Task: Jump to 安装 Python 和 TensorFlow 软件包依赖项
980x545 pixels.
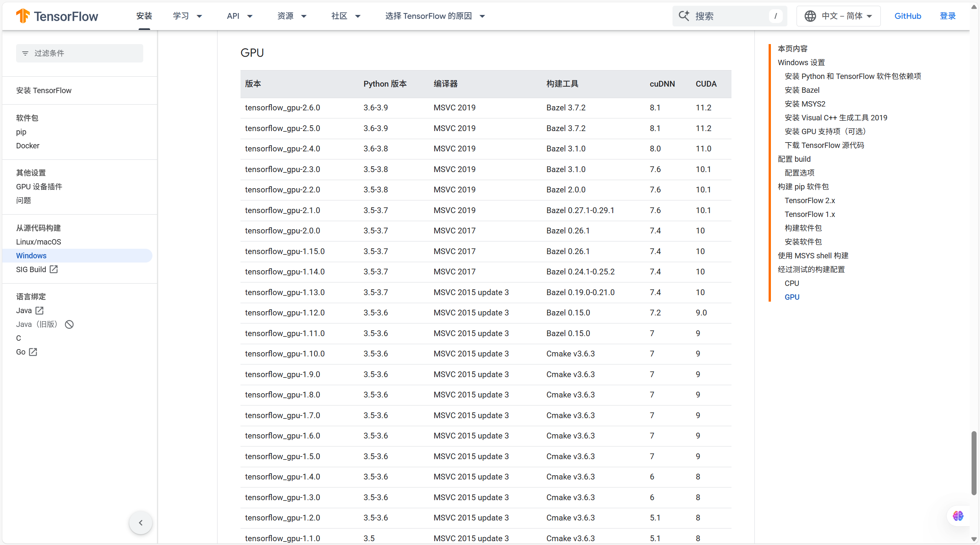Action: pyautogui.click(x=853, y=76)
